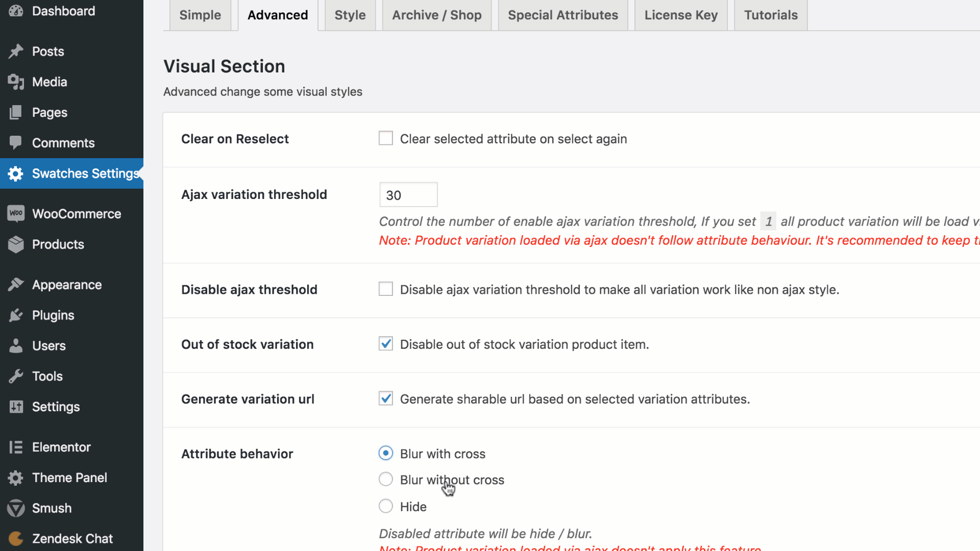Screen dimensions: 980x551
Task: Open Appearance menu in sidebar
Action: (67, 285)
